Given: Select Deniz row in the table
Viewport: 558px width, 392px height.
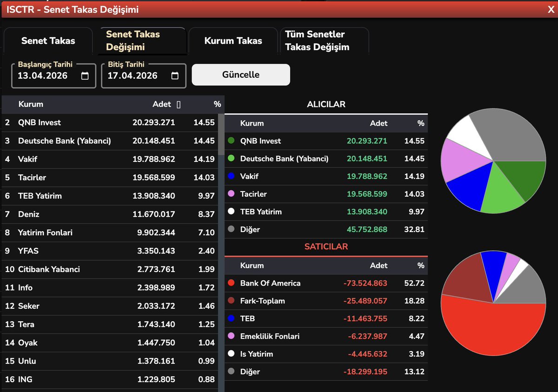Looking at the screenshot, I should 110,214.
